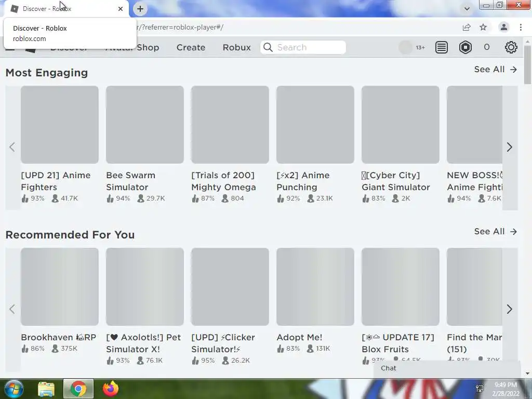Open the Windows Start menu
The image size is (532, 399).
click(14, 389)
